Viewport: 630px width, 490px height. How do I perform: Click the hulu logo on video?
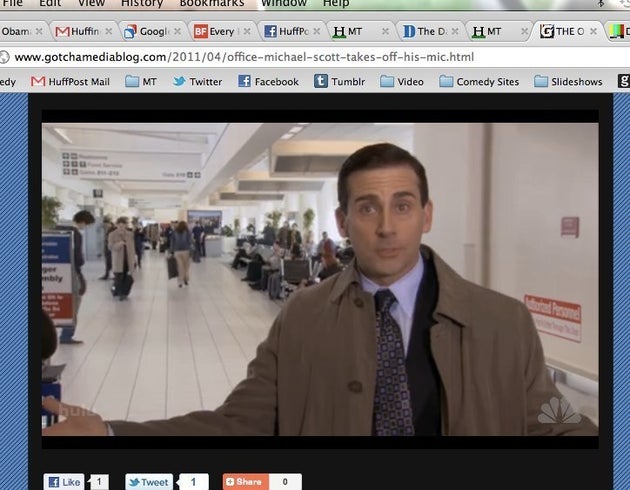76,410
